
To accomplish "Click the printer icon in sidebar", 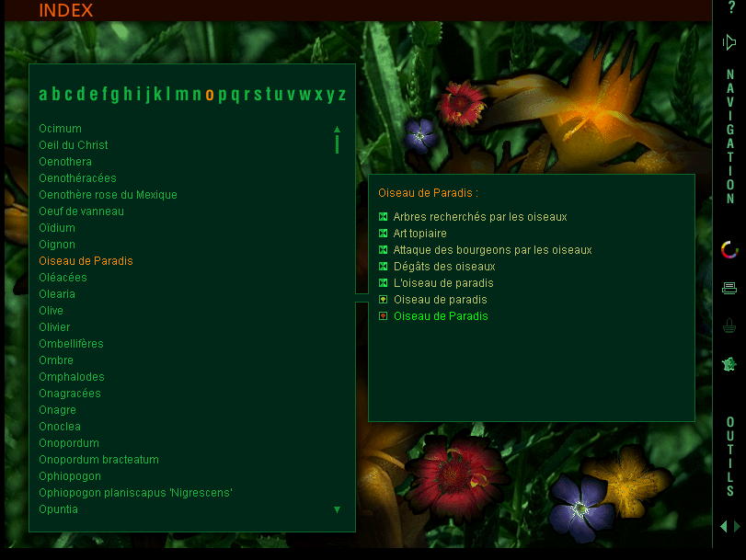I will click(729, 288).
